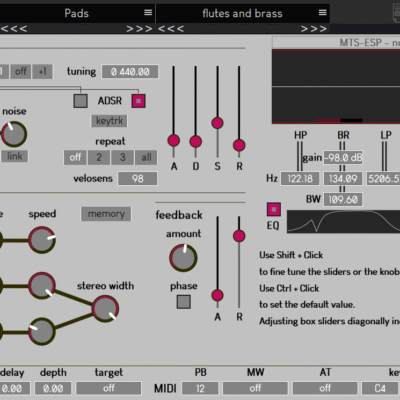Click the LP frequency field 5206
400x400 pixels.
(383, 179)
